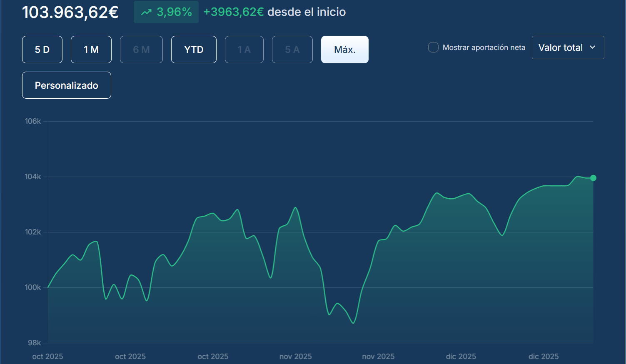626x364 pixels.
Task: Click the '+3963,62€ desde el inicio' text
Action: pos(274,12)
